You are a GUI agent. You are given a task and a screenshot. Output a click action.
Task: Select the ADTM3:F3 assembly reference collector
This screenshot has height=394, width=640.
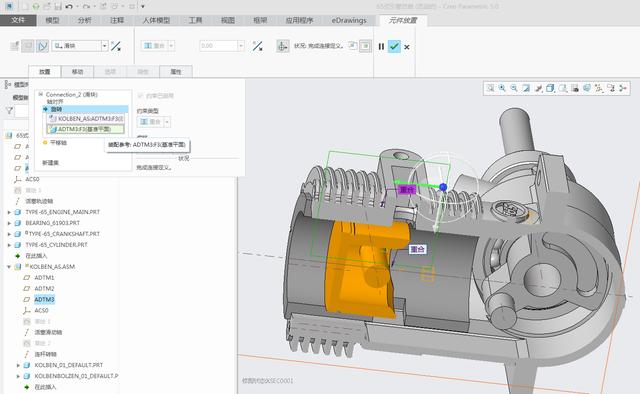[85, 129]
